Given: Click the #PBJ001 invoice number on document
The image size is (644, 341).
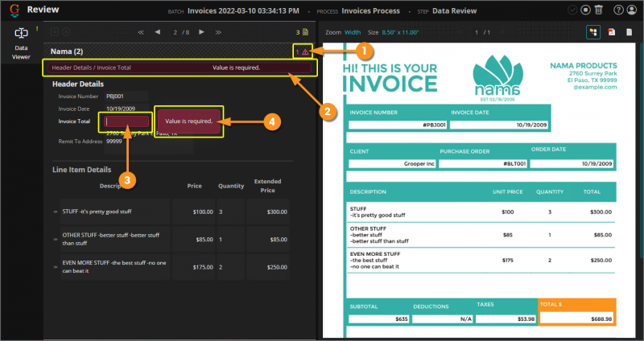Looking at the screenshot, I should [434, 125].
